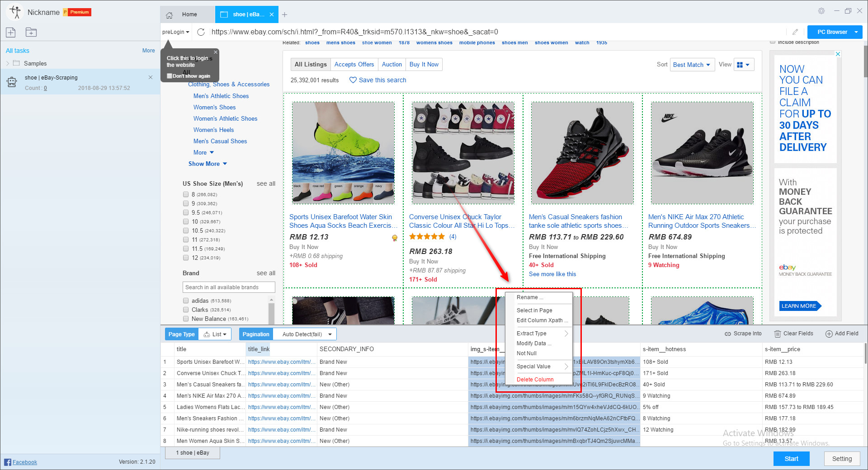
Task: Expand the Samples folder
Action: (x=8, y=63)
